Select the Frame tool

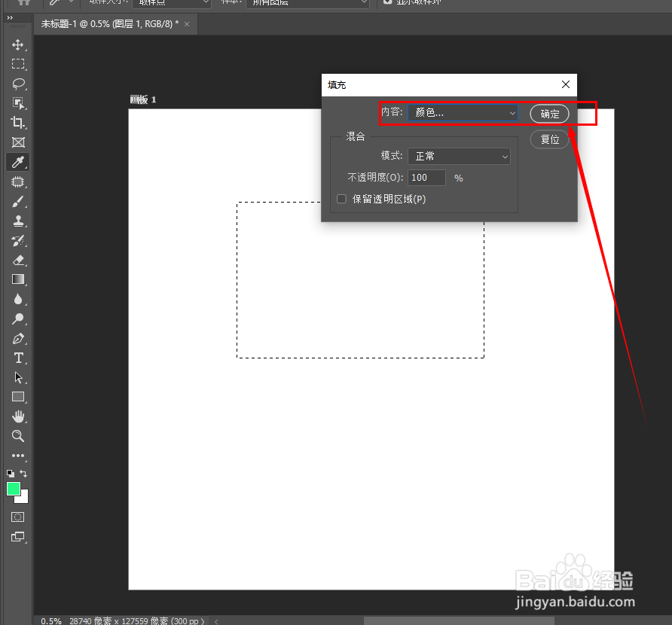click(18, 142)
